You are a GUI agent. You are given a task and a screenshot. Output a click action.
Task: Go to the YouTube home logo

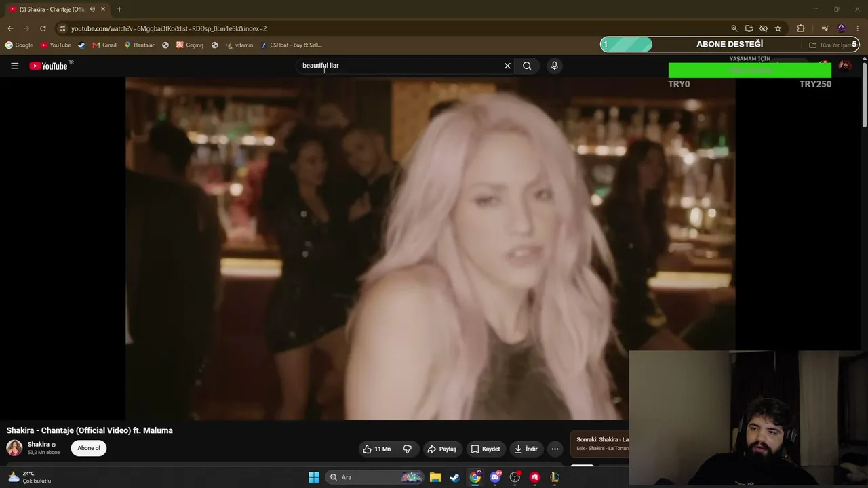click(x=48, y=66)
